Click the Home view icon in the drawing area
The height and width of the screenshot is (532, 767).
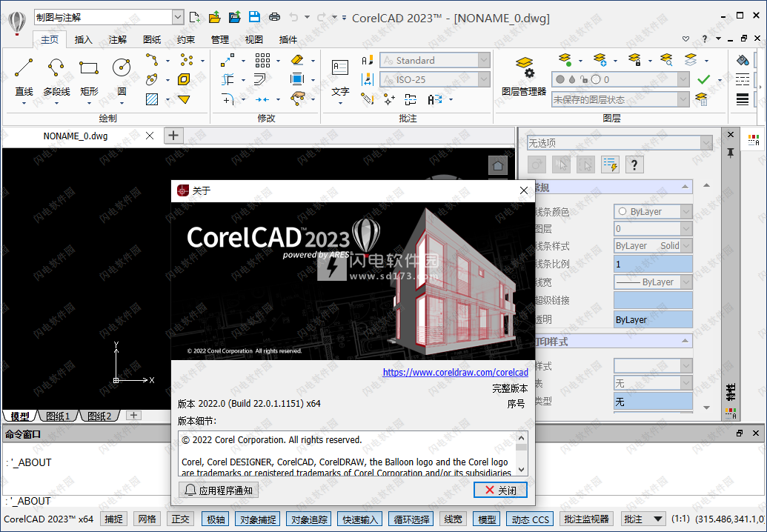pyautogui.click(x=498, y=165)
